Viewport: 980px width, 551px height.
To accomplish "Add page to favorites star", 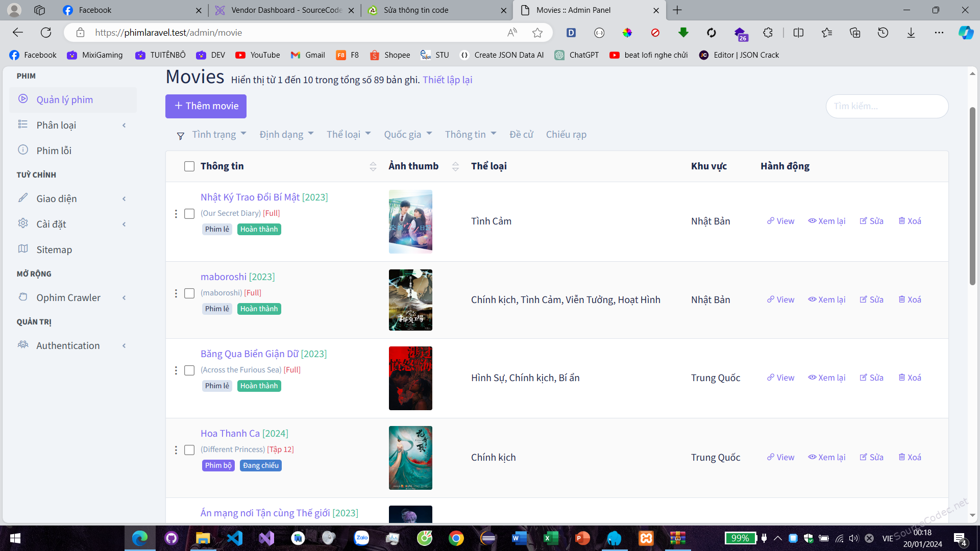I will (x=537, y=33).
